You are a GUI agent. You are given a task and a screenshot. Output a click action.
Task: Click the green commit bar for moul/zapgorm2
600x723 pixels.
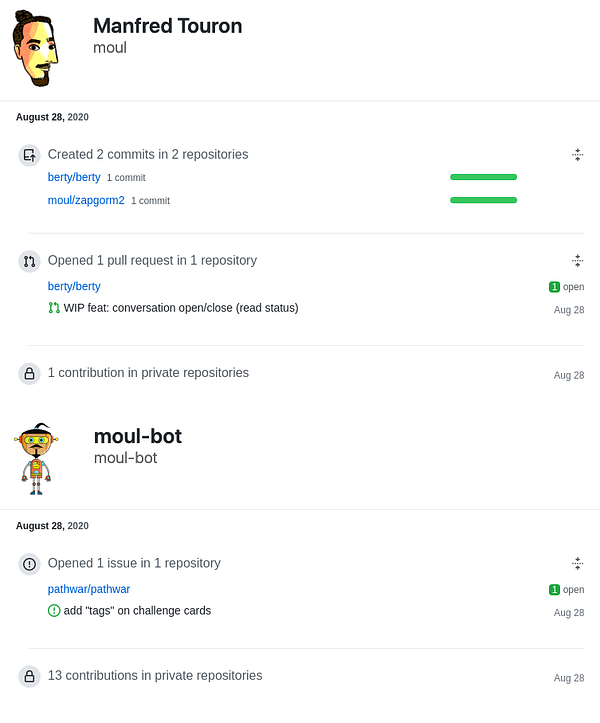coord(483,200)
